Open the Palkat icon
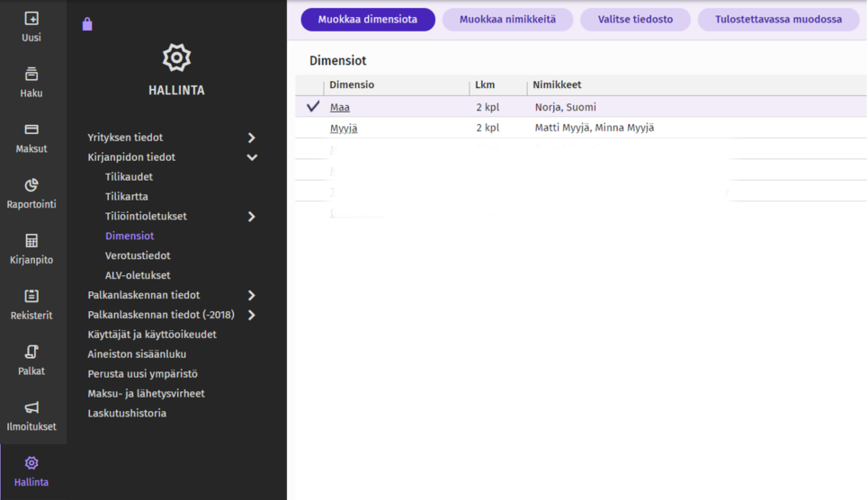Screen dimensions: 868x500 [31, 352]
